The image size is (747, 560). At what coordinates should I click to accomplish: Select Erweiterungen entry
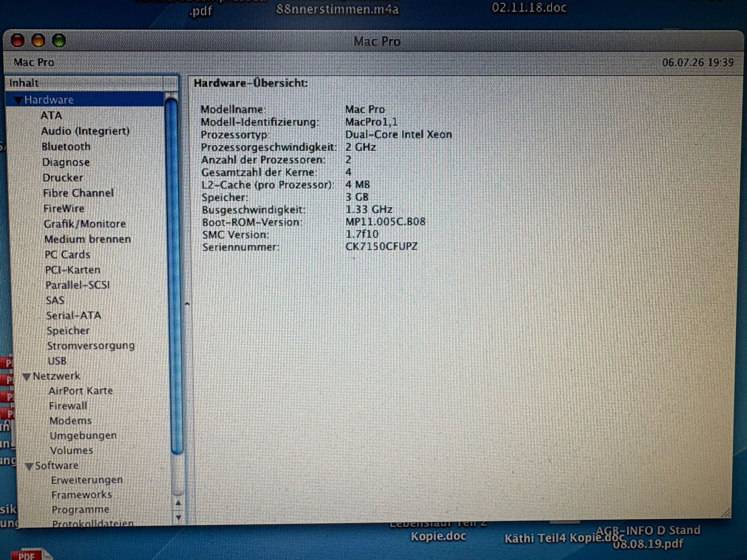tap(87, 480)
